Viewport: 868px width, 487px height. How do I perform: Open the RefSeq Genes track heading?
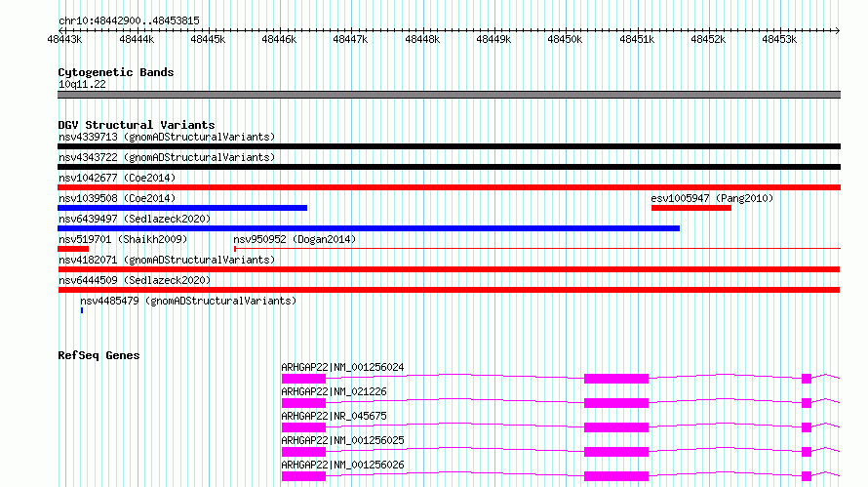(99, 355)
